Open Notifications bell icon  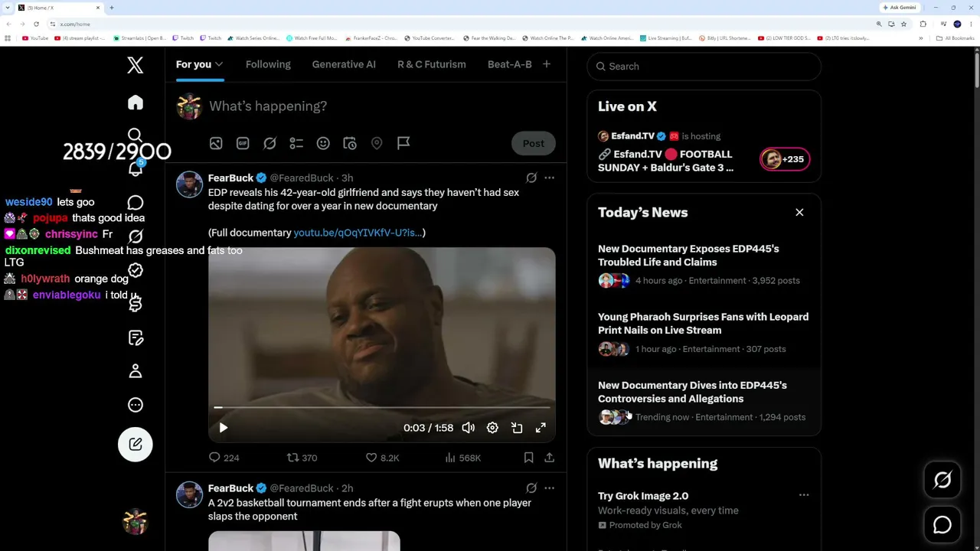point(136,169)
